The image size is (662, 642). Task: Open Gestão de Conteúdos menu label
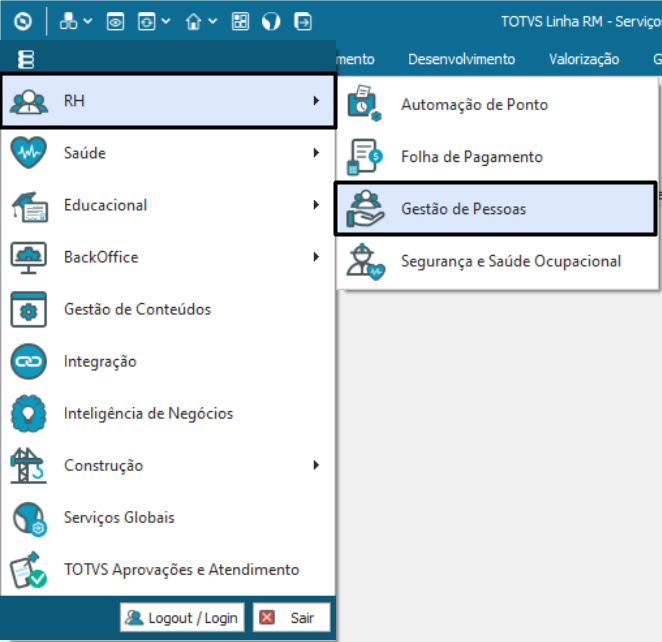137,309
